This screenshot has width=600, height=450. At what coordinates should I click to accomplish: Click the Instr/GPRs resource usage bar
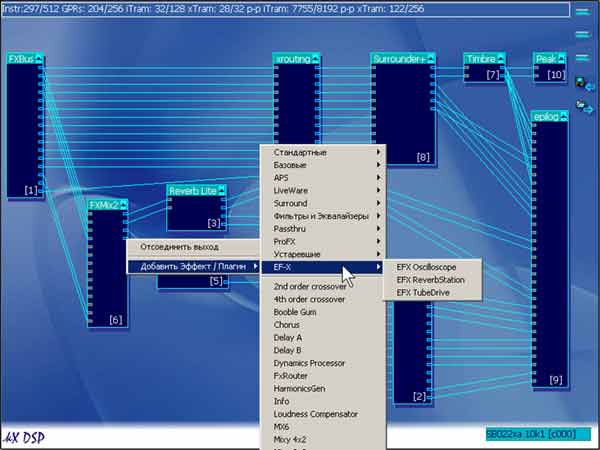pyautogui.click(x=285, y=9)
